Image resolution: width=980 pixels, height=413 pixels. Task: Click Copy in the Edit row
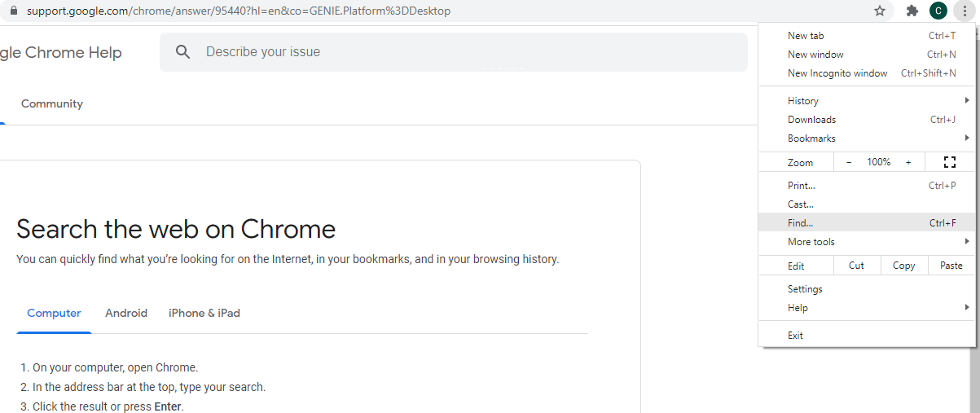point(903,266)
